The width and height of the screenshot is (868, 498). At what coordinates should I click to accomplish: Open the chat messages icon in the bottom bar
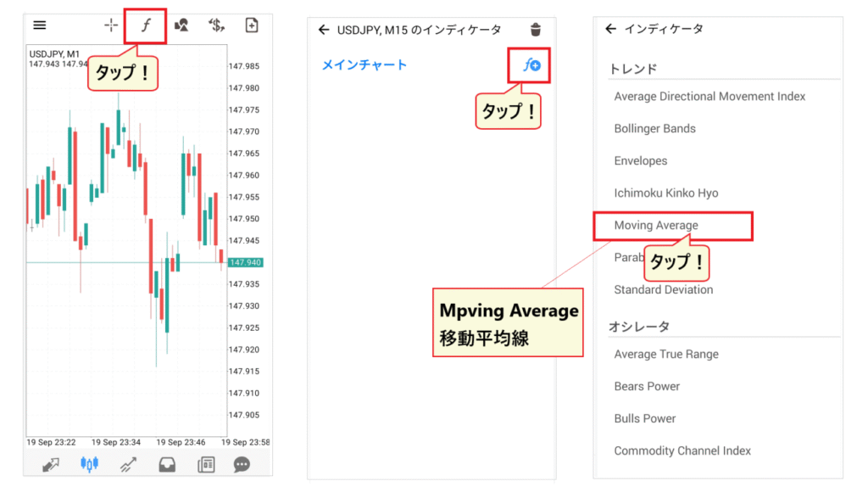point(242,464)
